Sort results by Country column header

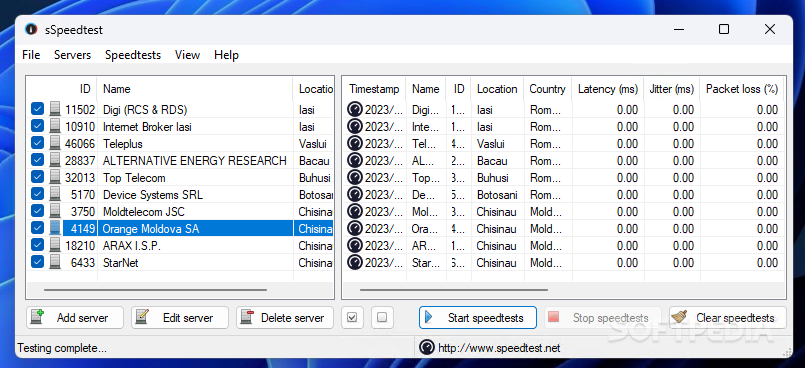548,89
